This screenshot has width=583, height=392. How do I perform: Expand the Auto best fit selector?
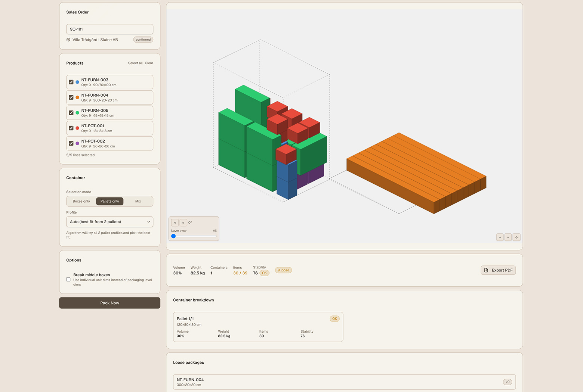[109, 221]
